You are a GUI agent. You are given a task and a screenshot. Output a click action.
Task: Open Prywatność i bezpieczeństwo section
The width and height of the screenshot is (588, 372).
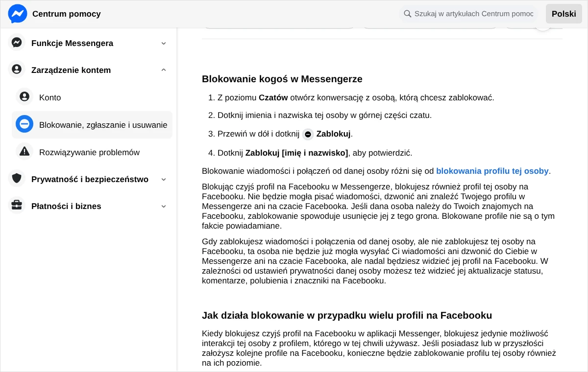point(89,179)
